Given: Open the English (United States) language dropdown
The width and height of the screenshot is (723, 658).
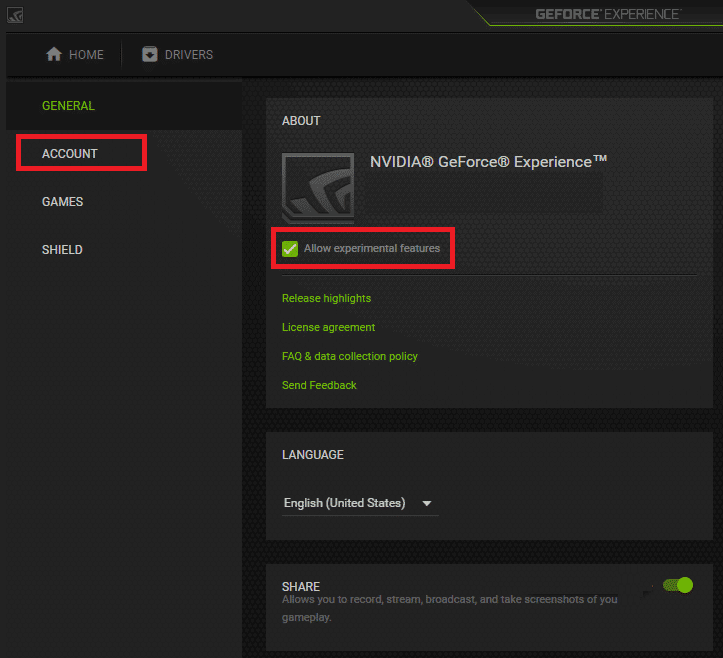Looking at the screenshot, I should click(x=360, y=503).
